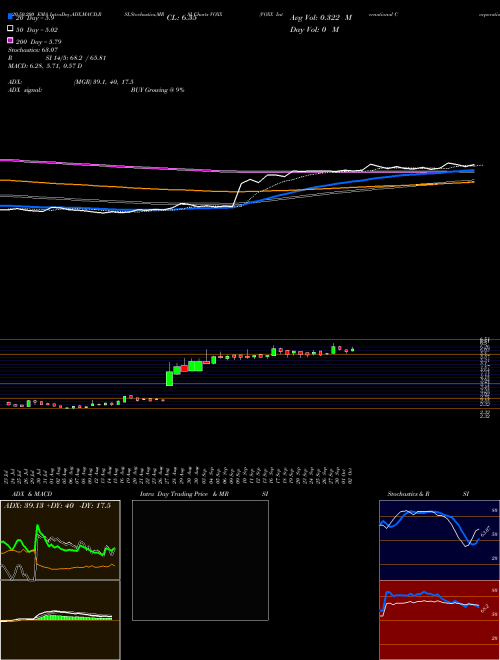This screenshot has width=500, height=660.
Task: Click the 'ADX signal:' label
Action: pos(25,90)
